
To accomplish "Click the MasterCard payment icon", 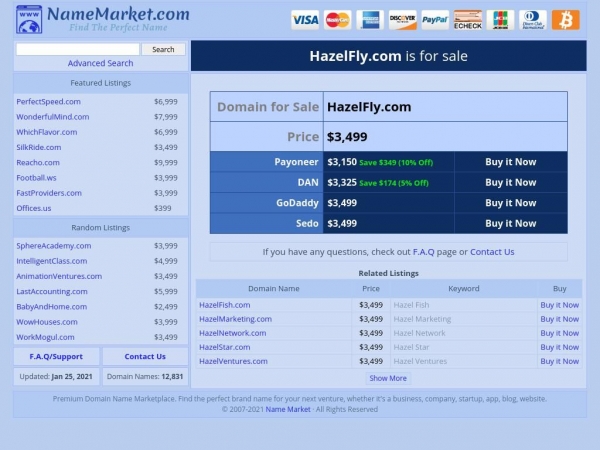I will point(338,20).
